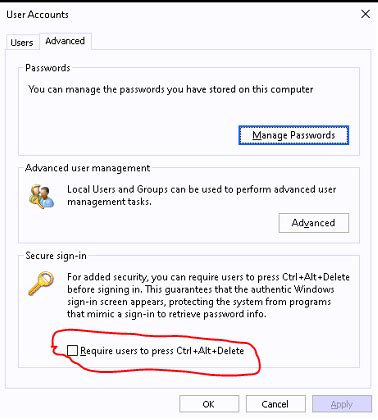Switch to the Users tab
The width and height of the screenshot is (378, 420).
[22, 43]
